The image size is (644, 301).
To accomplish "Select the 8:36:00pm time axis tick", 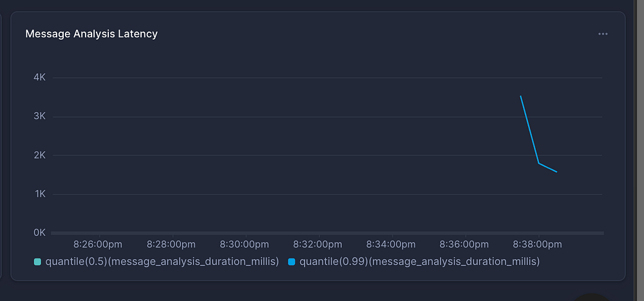I will coord(464,244).
